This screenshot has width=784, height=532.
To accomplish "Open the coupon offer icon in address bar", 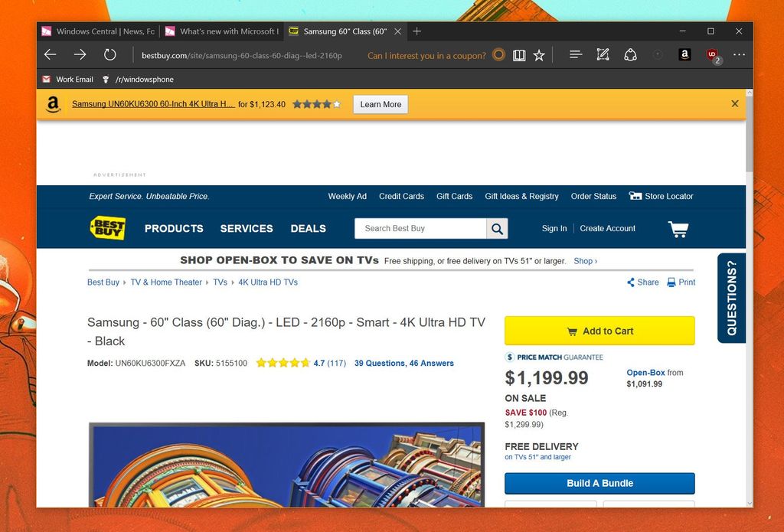I will (x=498, y=55).
